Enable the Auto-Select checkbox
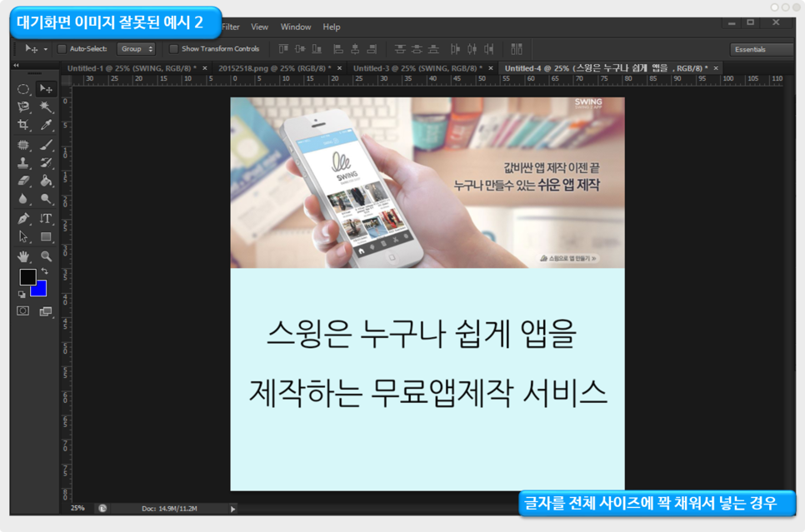805x532 pixels. (x=62, y=49)
